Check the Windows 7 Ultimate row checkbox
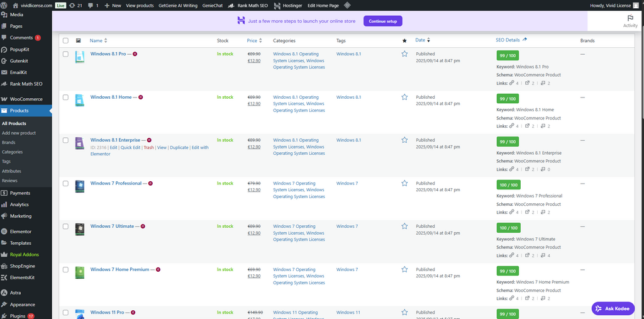Image resolution: width=644 pixels, height=319 pixels. pos(65,226)
